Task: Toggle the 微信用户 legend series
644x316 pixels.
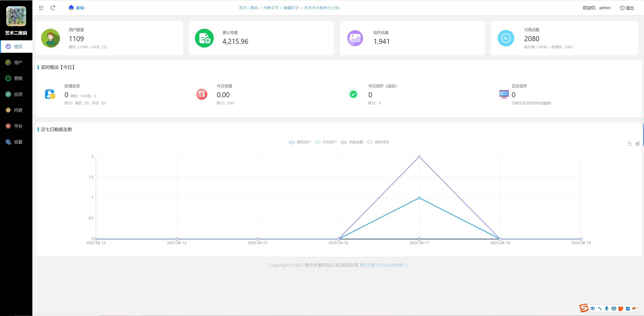Action: (299, 142)
